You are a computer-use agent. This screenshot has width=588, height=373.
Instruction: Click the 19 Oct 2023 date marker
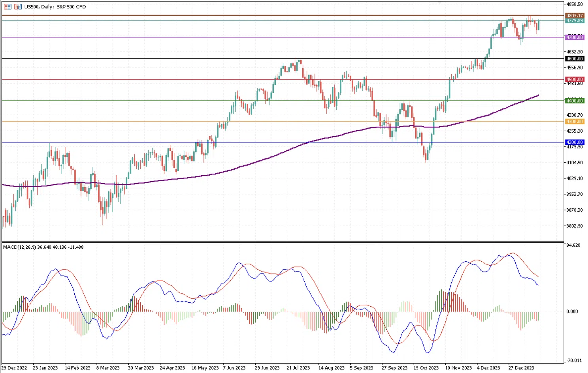[x=426, y=368]
